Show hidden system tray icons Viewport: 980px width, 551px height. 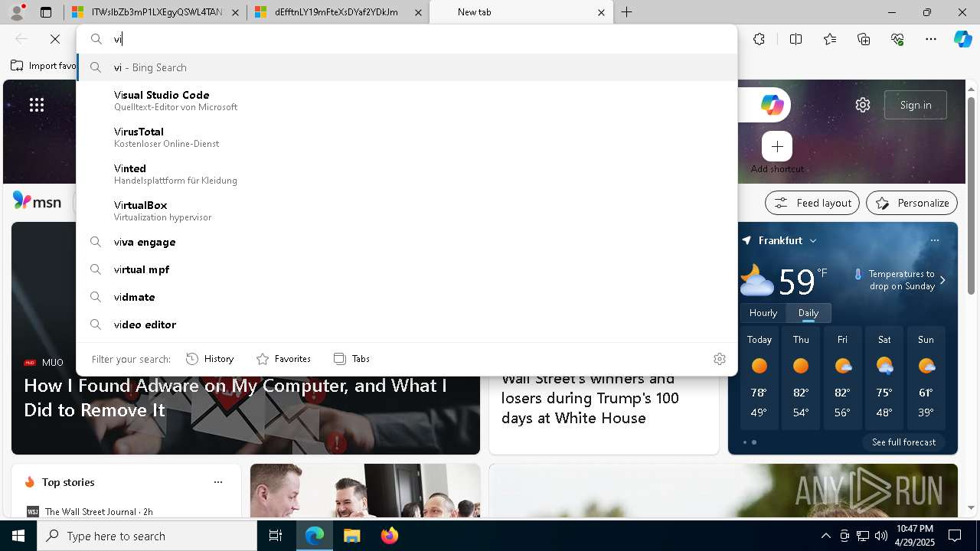click(825, 536)
